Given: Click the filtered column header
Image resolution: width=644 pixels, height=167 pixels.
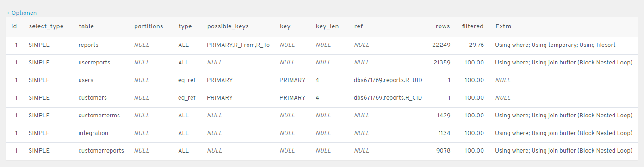Looking at the screenshot, I should pos(472,26).
